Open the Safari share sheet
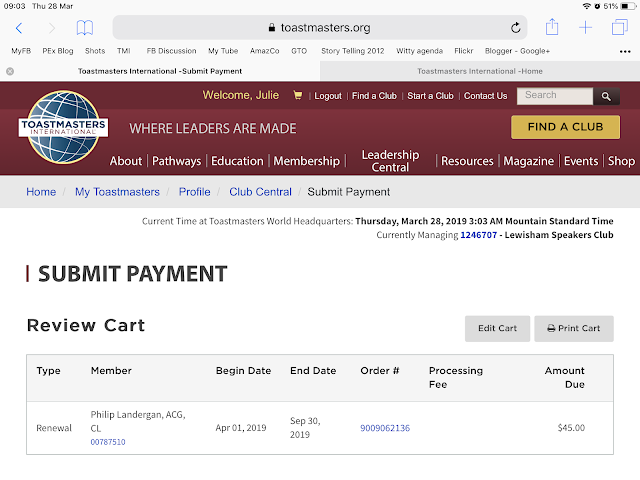The width and height of the screenshot is (640, 480). pos(552,28)
